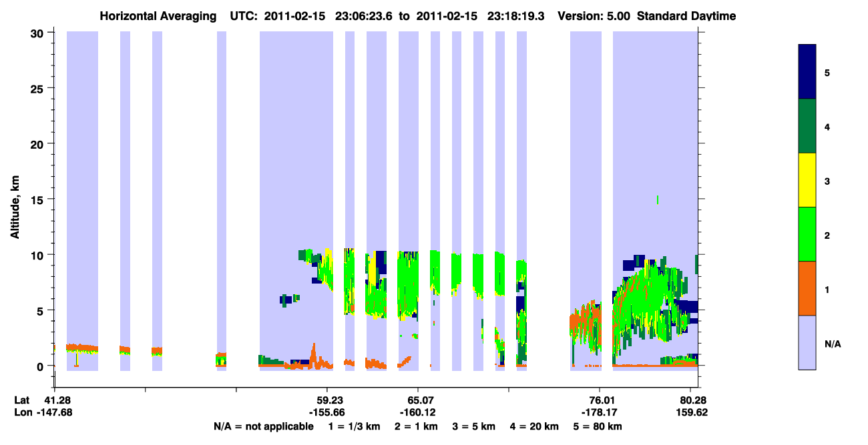Image resolution: width=868 pixels, height=445 pixels.
Task: Click the longitude value -178.17
Action: click(599, 412)
